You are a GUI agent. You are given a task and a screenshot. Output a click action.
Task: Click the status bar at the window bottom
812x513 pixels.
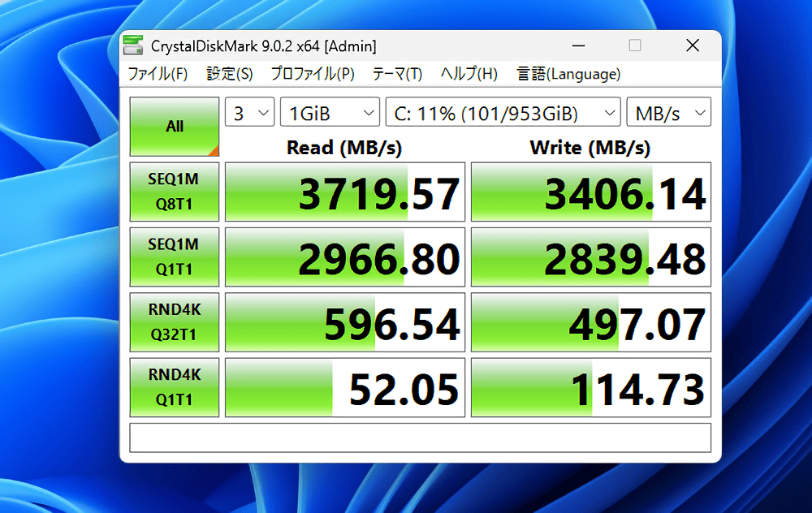coord(420,439)
